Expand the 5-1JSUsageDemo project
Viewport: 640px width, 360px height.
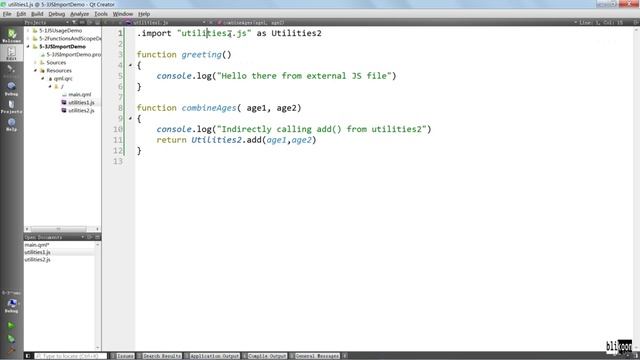tap(28, 31)
